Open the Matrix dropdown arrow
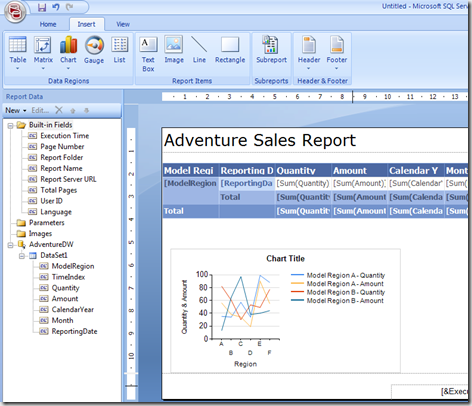Screen dimensions: 472x406 pyautogui.click(x=43, y=68)
